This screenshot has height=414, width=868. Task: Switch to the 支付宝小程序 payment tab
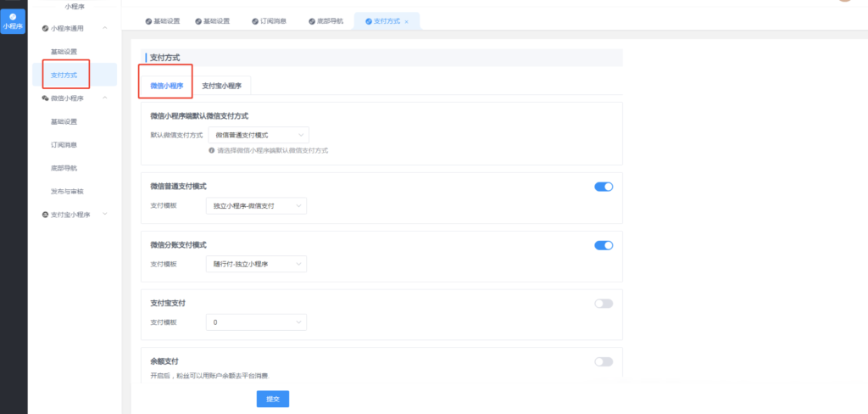pyautogui.click(x=222, y=86)
